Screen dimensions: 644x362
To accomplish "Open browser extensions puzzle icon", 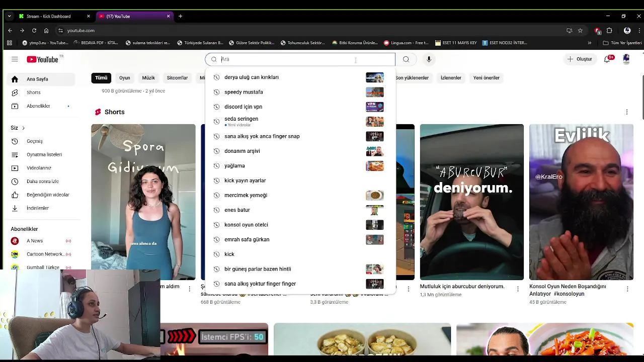I will tap(609, 30).
